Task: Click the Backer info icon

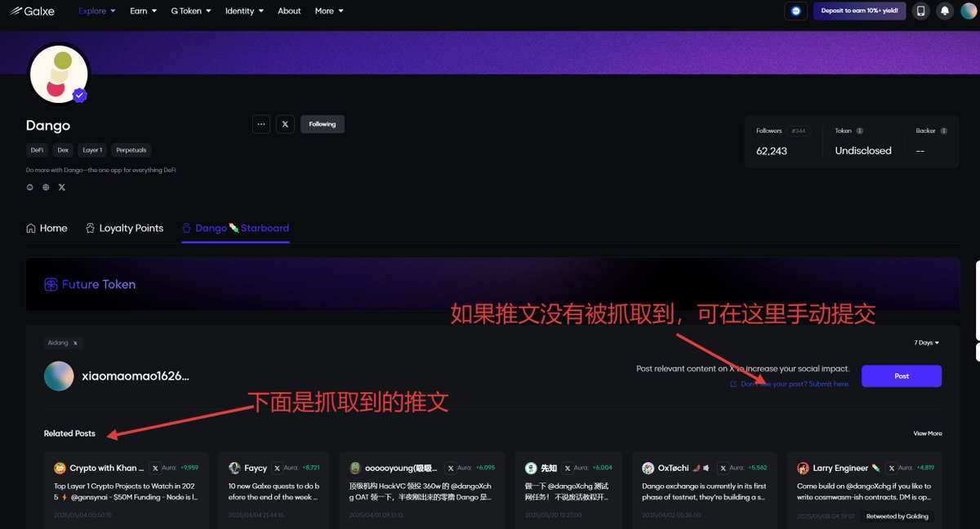Action: tap(944, 131)
